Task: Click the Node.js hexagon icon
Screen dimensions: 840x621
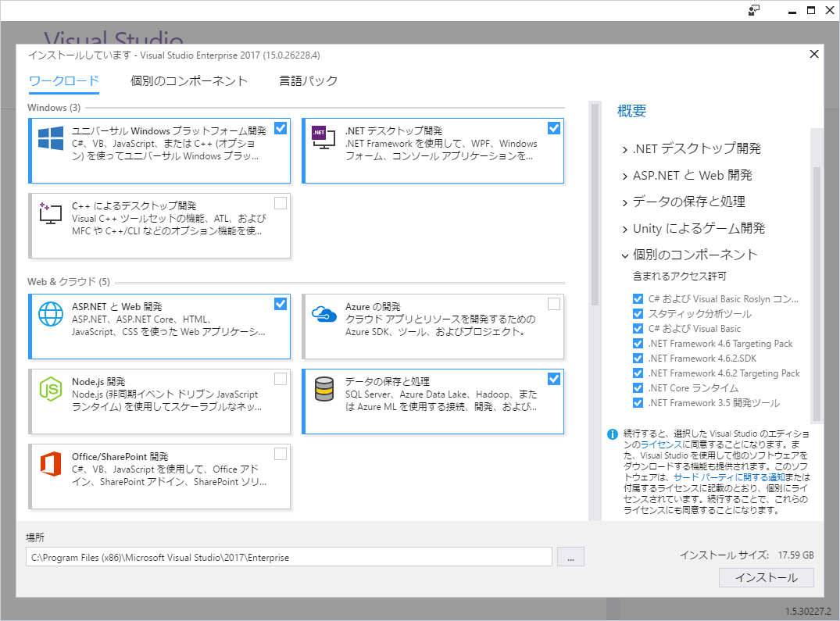Action: click(x=51, y=389)
